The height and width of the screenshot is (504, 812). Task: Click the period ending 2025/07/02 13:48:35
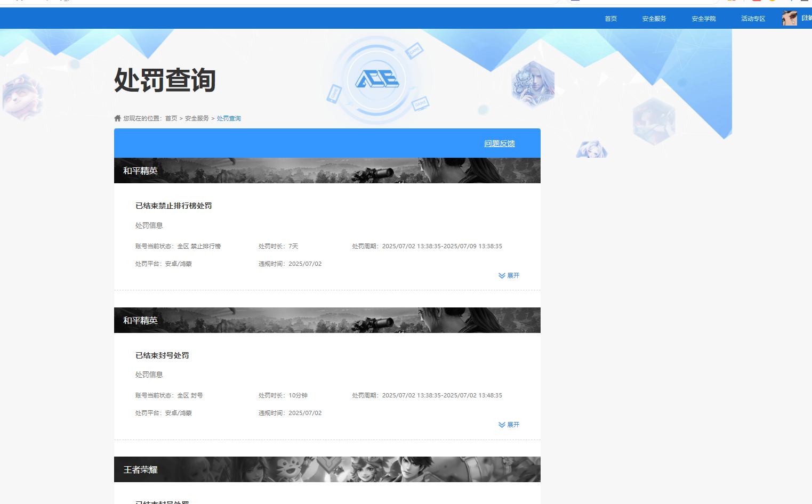click(427, 395)
